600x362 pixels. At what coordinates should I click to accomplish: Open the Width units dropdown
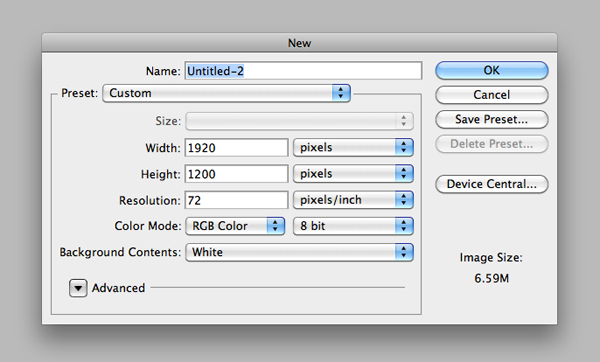[353, 148]
